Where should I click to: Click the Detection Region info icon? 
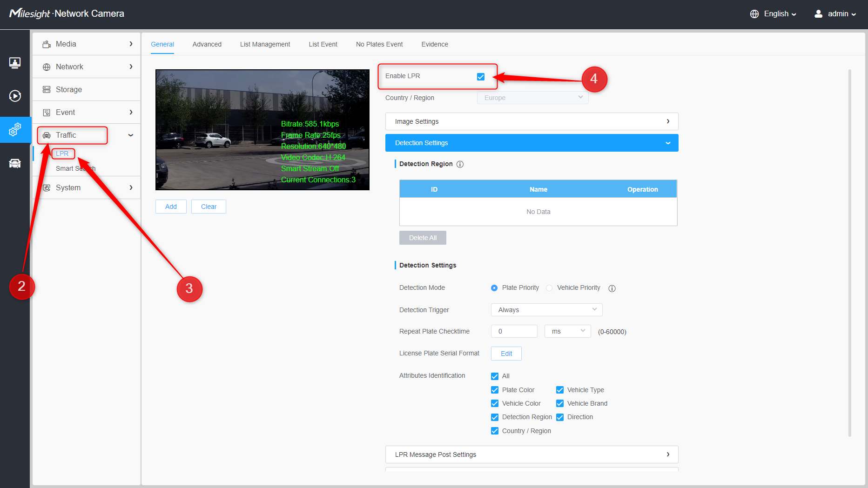coord(460,164)
